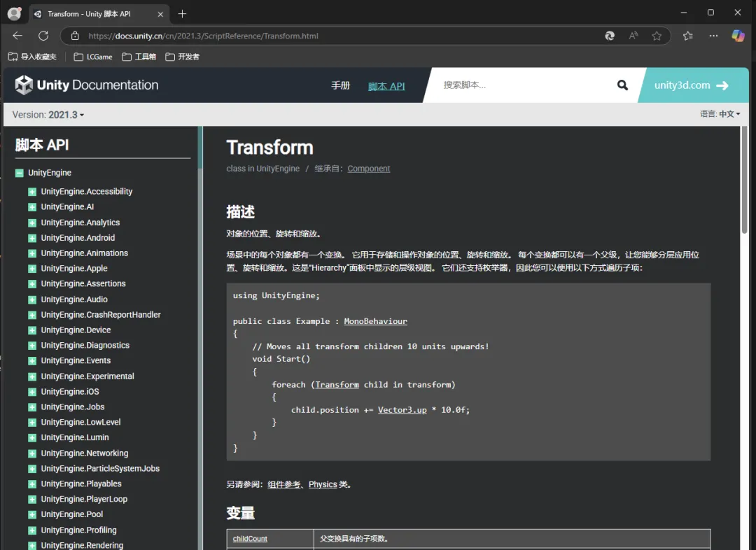Screen dimensions: 756x550
Task: Select UnityEngine.Device in the tree
Action: (x=76, y=330)
